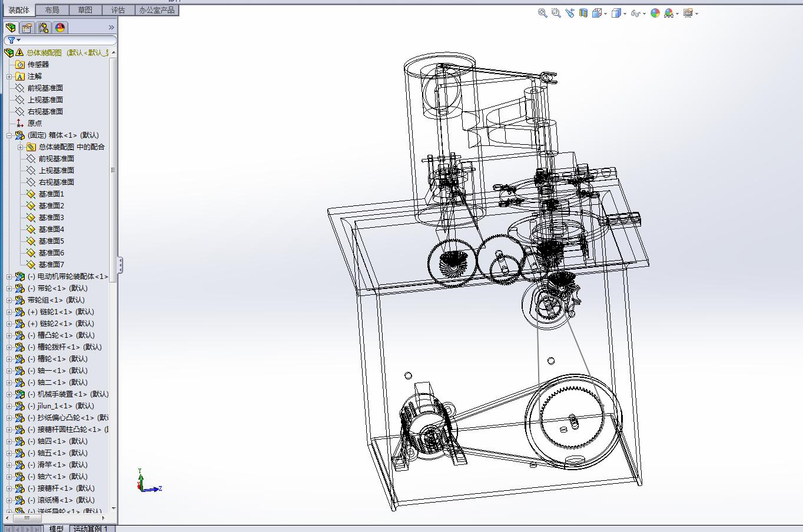Image resolution: width=803 pixels, height=532 pixels.
Task: Expand the 机械手装置<1> subassembly
Action: coord(9,394)
